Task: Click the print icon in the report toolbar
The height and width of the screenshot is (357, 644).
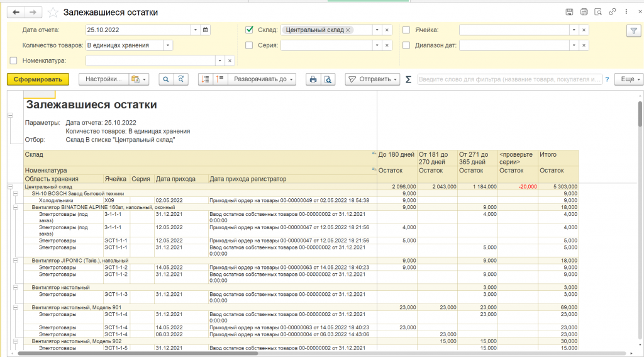Action: tap(312, 79)
